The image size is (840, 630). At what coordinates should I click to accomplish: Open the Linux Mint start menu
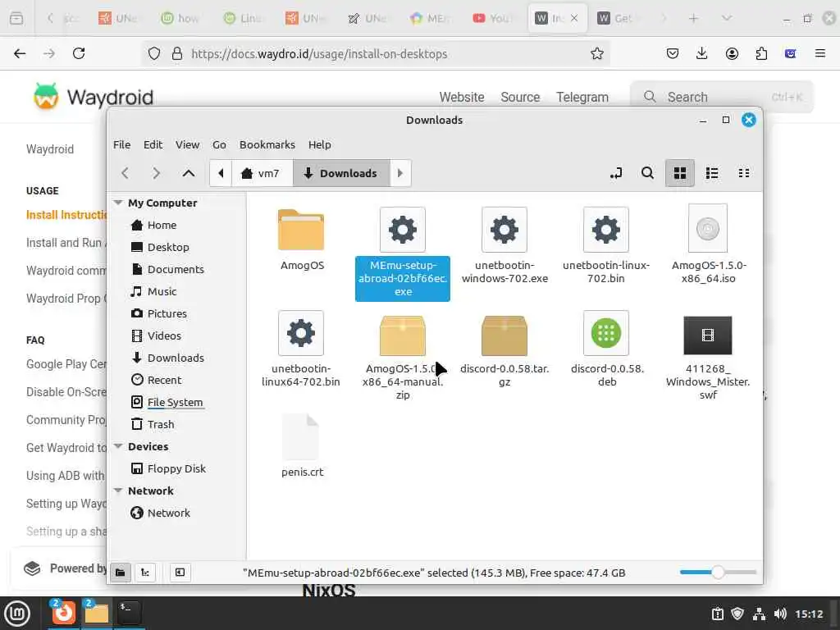pos(17,614)
